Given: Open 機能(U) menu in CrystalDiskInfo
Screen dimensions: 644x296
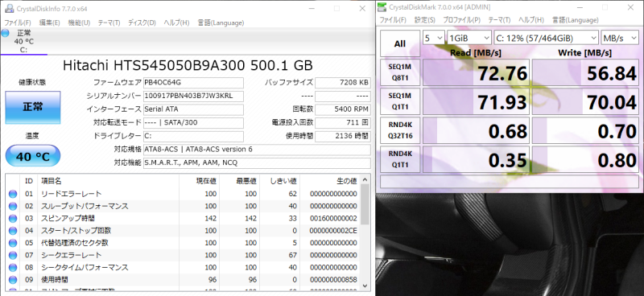Looking at the screenshot, I should 79,23.
